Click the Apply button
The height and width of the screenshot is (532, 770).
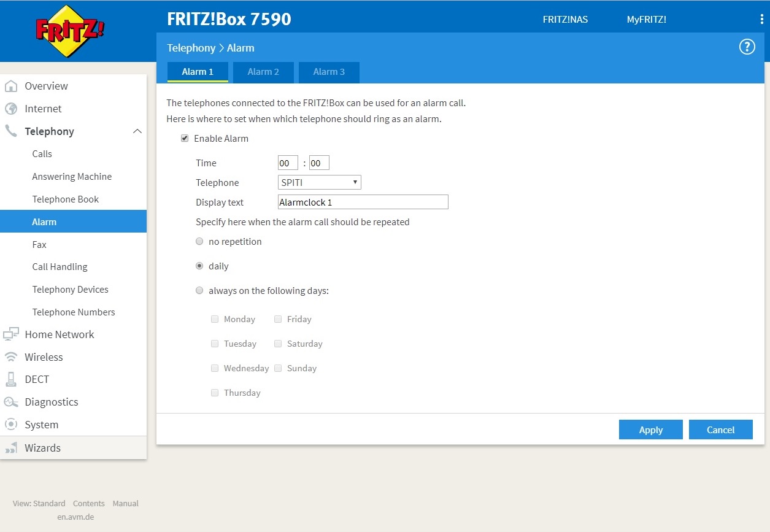click(651, 430)
